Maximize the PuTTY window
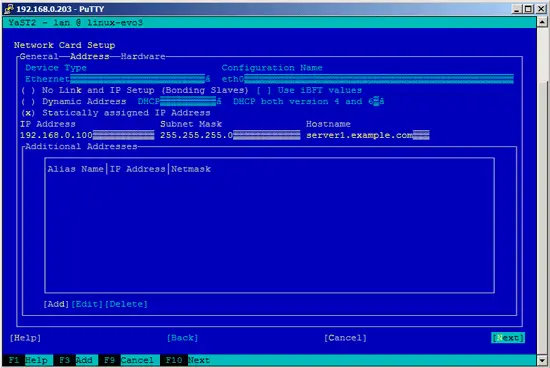This screenshot has width=550, height=368. point(529,9)
